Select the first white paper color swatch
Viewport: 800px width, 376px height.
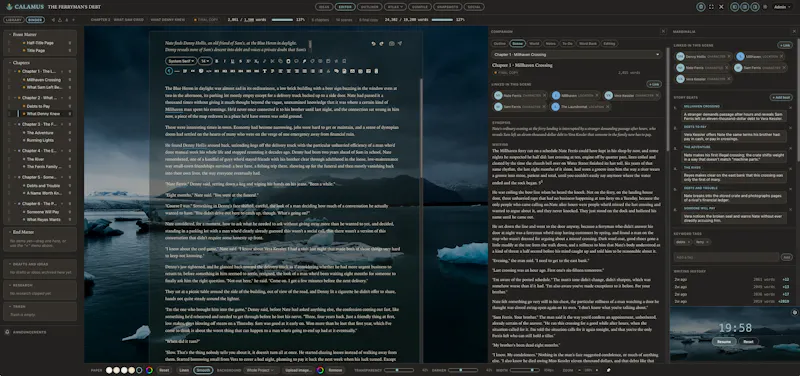pos(109,370)
